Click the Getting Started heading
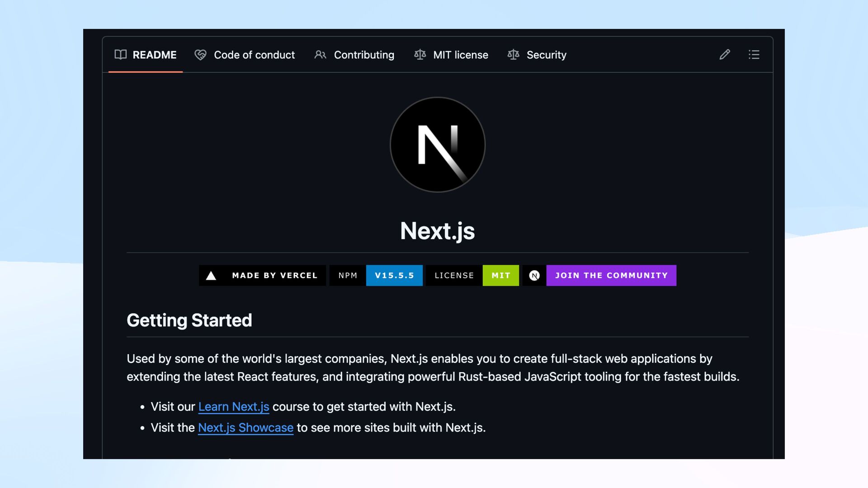The image size is (868, 488). tap(189, 320)
